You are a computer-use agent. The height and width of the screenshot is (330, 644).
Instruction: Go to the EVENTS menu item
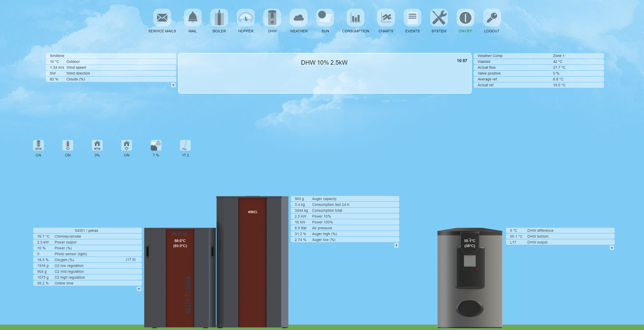412,18
